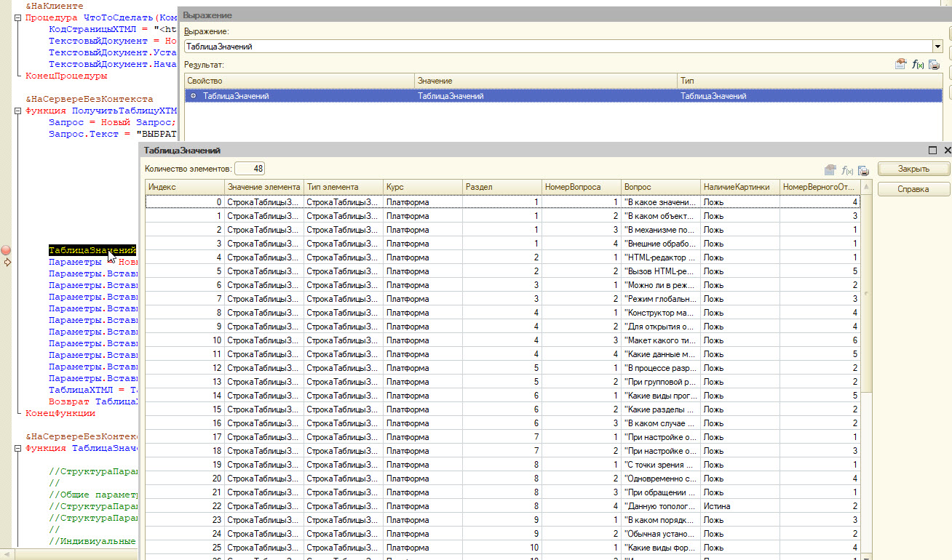Click the correct-answer value 6 in row 10

coord(820,340)
